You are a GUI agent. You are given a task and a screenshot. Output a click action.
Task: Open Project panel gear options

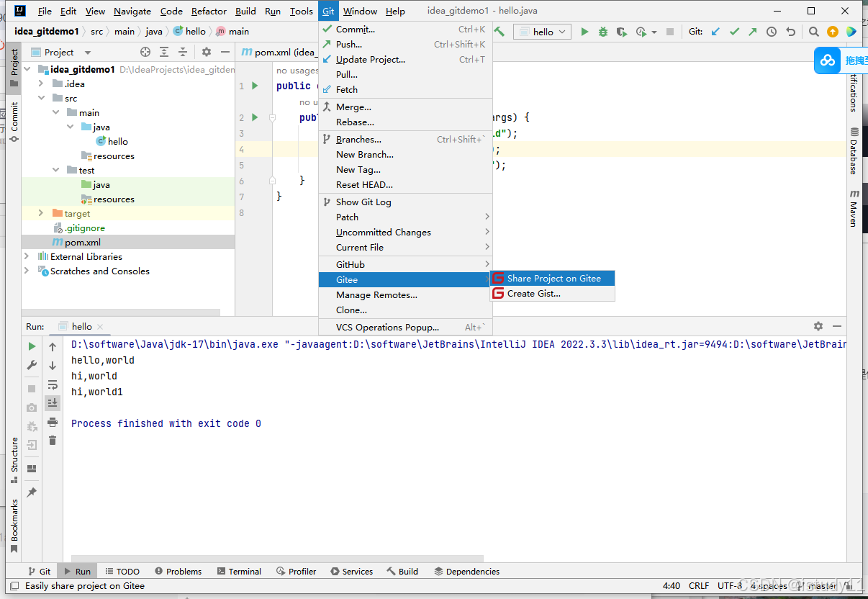tap(207, 52)
